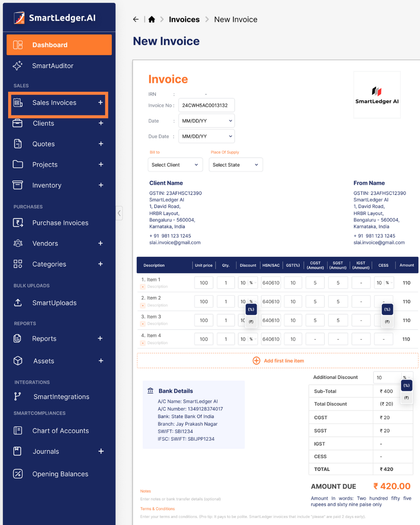Click the Opening Balances icon
This screenshot has width=420, height=525.
[x=18, y=474]
